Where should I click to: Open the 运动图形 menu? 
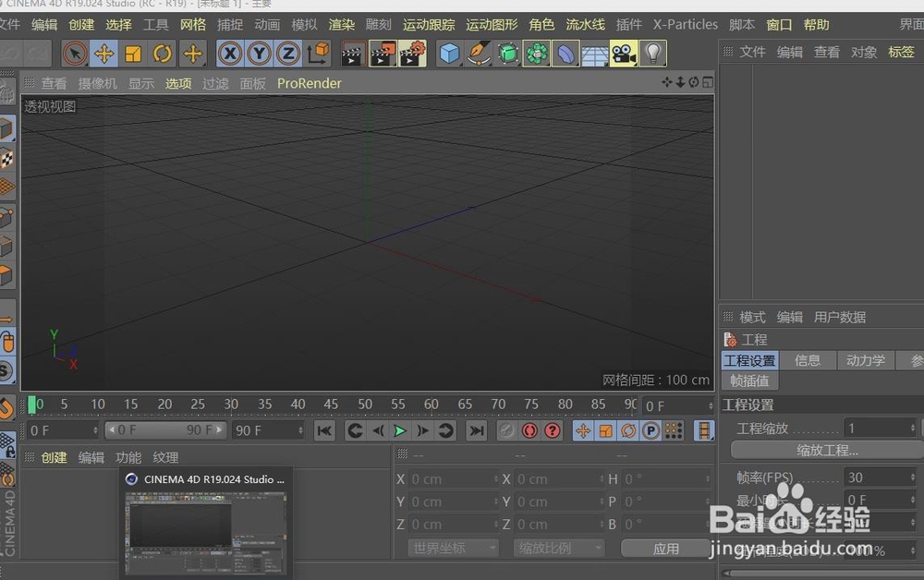coord(492,25)
